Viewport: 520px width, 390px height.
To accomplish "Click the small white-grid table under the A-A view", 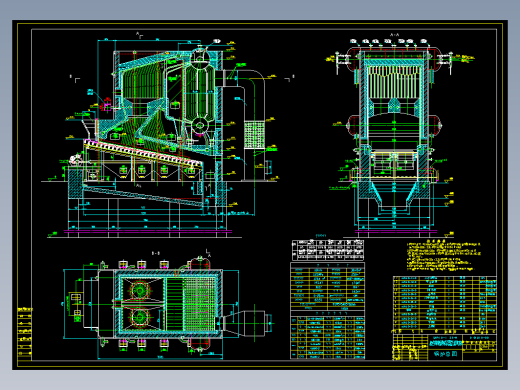I will [x=328, y=250].
